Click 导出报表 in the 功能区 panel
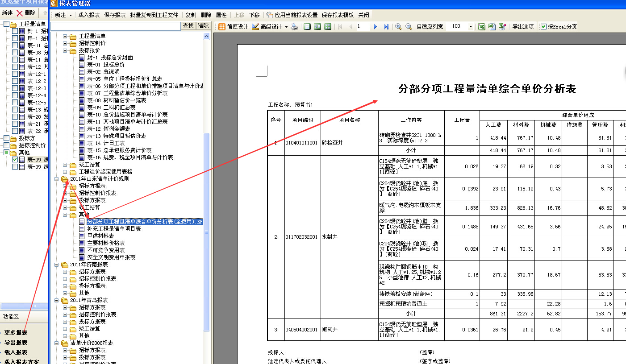Viewport: 626px width, 364px height. [x=16, y=343]
